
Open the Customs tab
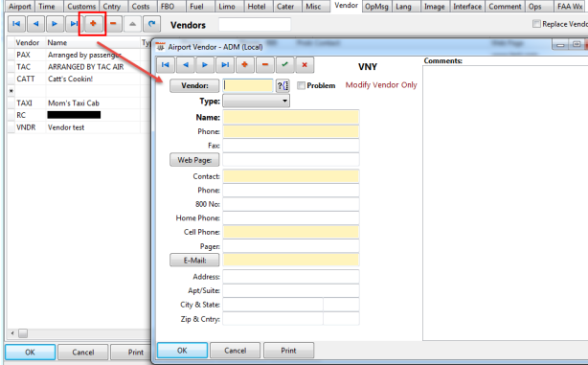pos(81,7)
